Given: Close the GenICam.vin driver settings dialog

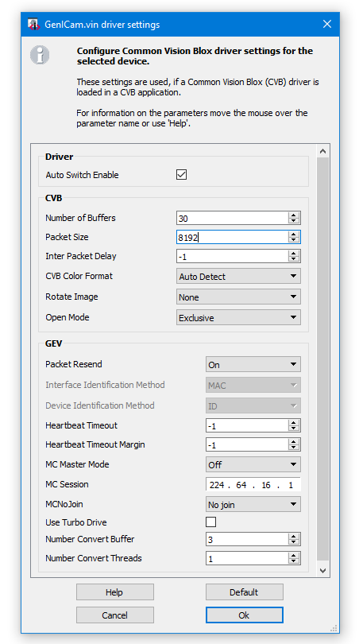Looking at the screenshot, I should (327, 24).
